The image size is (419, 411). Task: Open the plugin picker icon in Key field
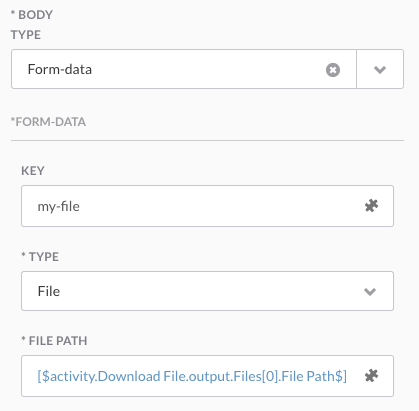[371, 206]
